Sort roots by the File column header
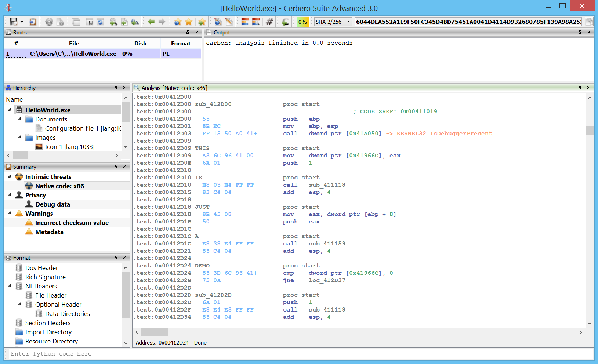Viewport: 598px width, 364px height. point(74,43)
